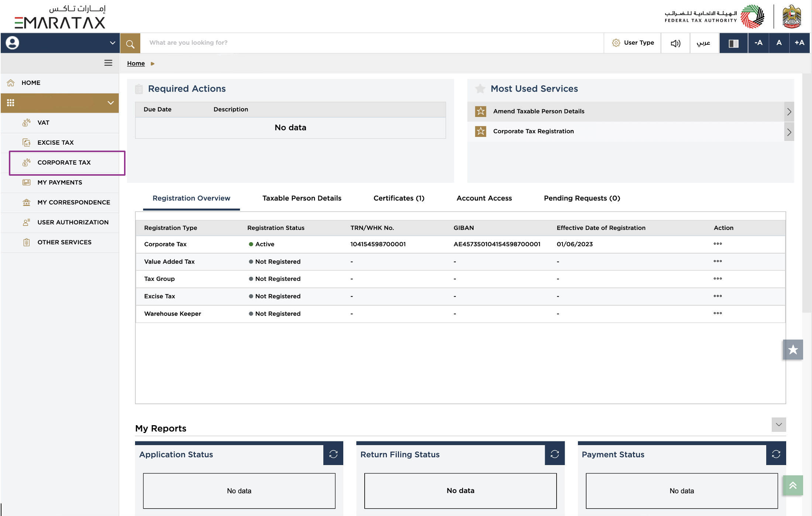The width and height of the screenshot is (812, 516).
Task: Collapse the gold services menu chevron
Action: point(110,103)
